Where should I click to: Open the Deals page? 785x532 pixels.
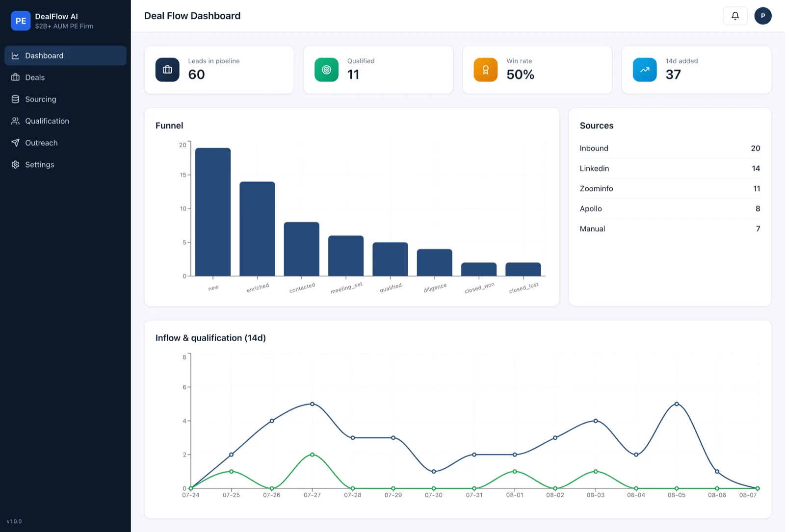[x=65, y=77]
